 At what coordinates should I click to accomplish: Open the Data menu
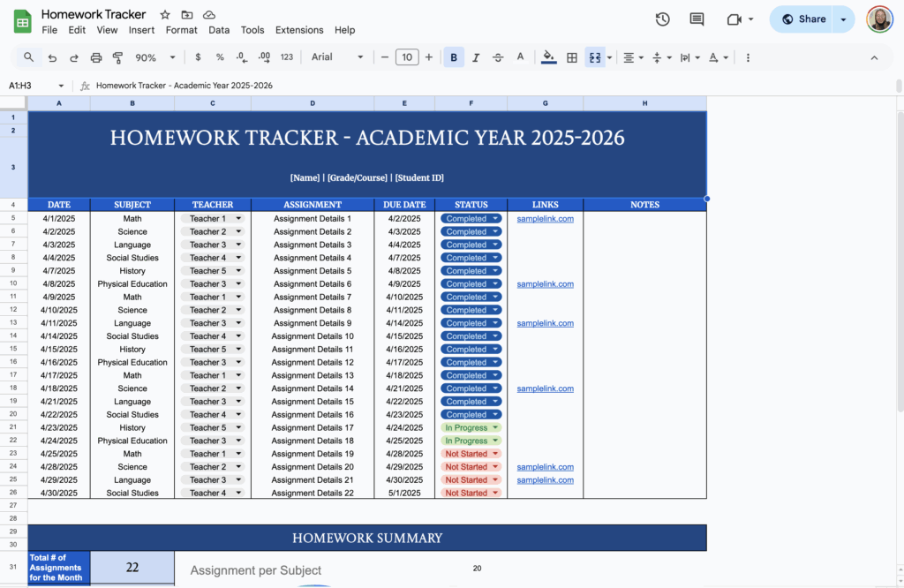point(218,29)
